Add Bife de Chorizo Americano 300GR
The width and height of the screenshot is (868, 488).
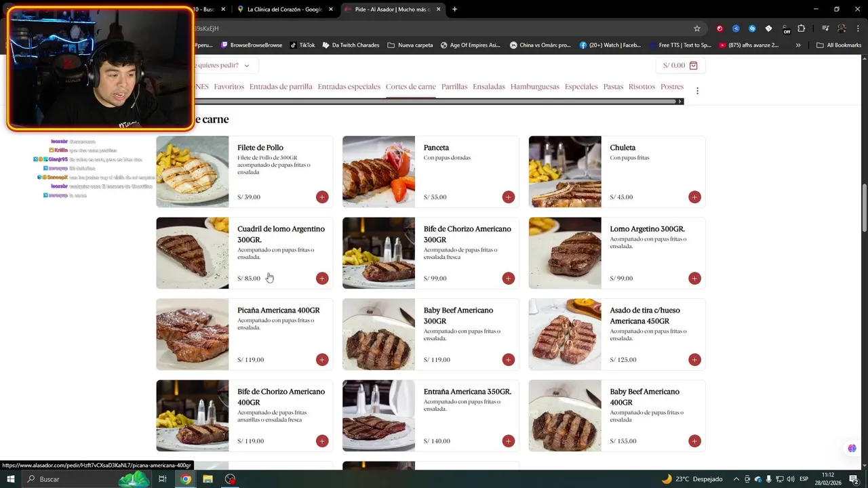point(509,279)
